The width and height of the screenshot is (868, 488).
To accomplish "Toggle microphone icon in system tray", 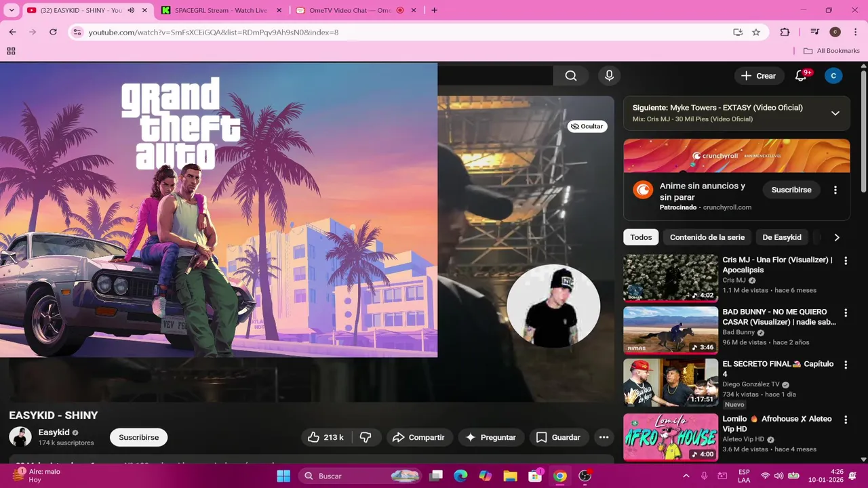I will [x=705, y=476].
